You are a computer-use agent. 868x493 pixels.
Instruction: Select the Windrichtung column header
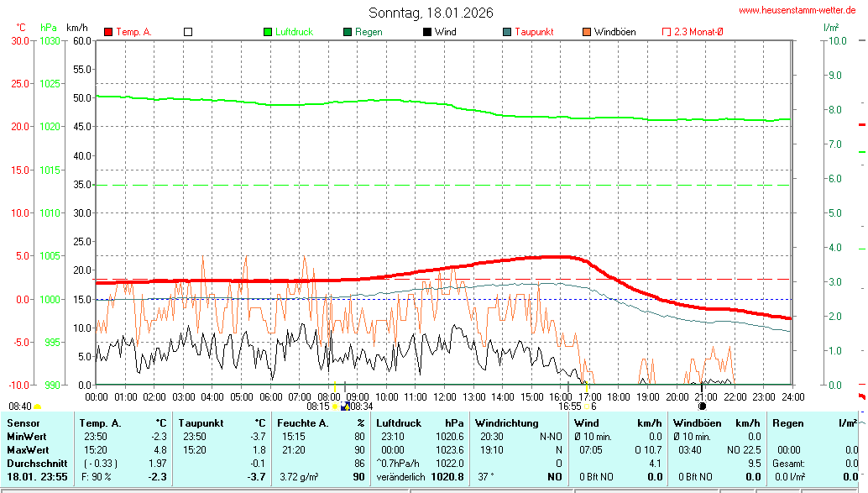pyautogui.click(x=507, y=423)
